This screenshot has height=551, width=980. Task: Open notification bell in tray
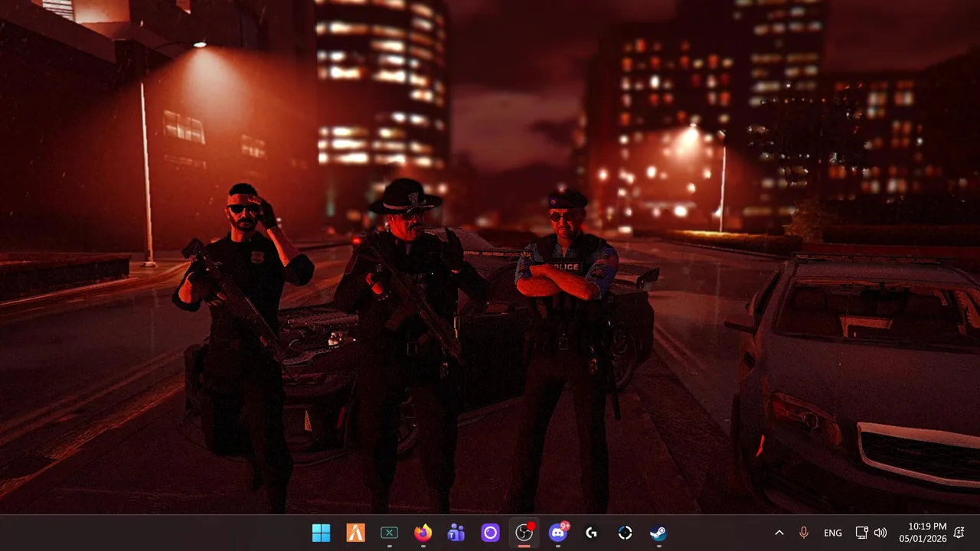click(x=959, y=533)
